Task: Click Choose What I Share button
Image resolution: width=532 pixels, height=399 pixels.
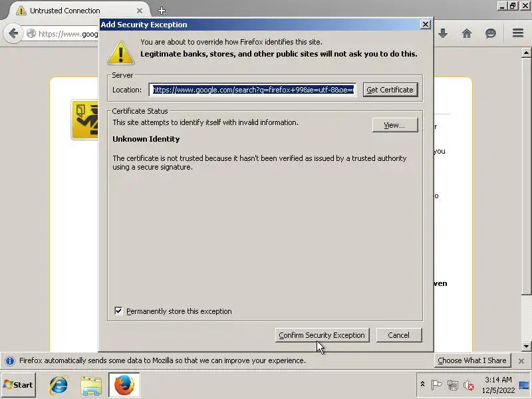Action: point(472,360)
